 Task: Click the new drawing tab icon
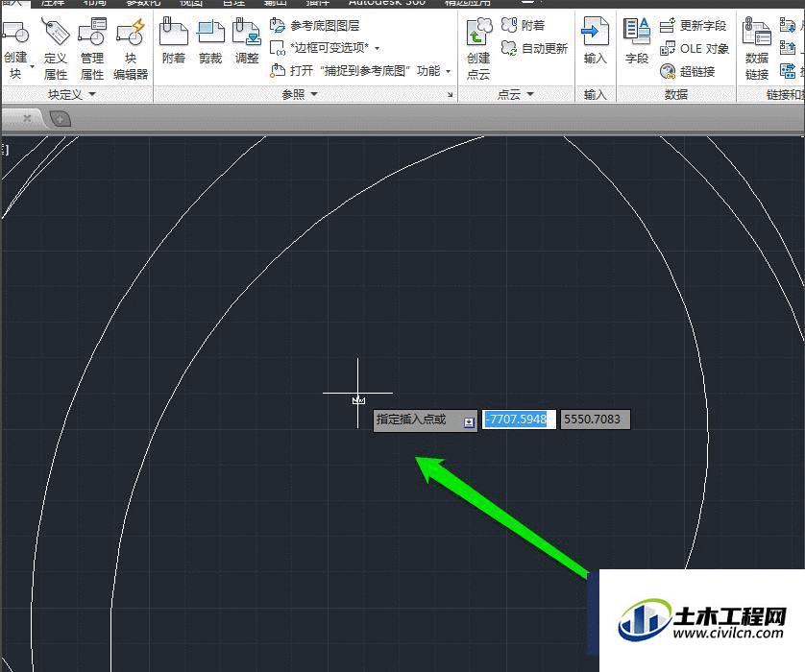tap(61, 119)
